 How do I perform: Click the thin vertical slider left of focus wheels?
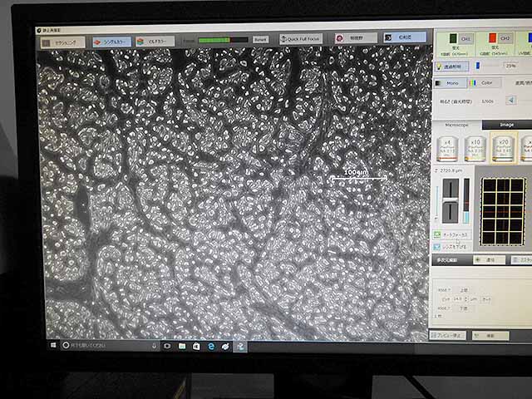[437, 203]
